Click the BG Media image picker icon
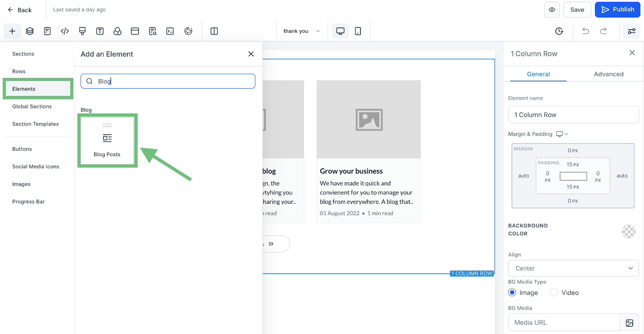This screenshot has width=644, height=334. click(x=630, y=323)
